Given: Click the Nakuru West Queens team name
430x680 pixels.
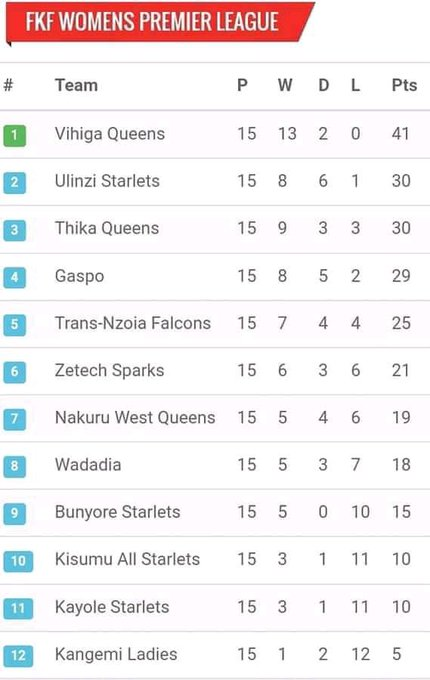Looking at the screenshot, I should point(135,418).
